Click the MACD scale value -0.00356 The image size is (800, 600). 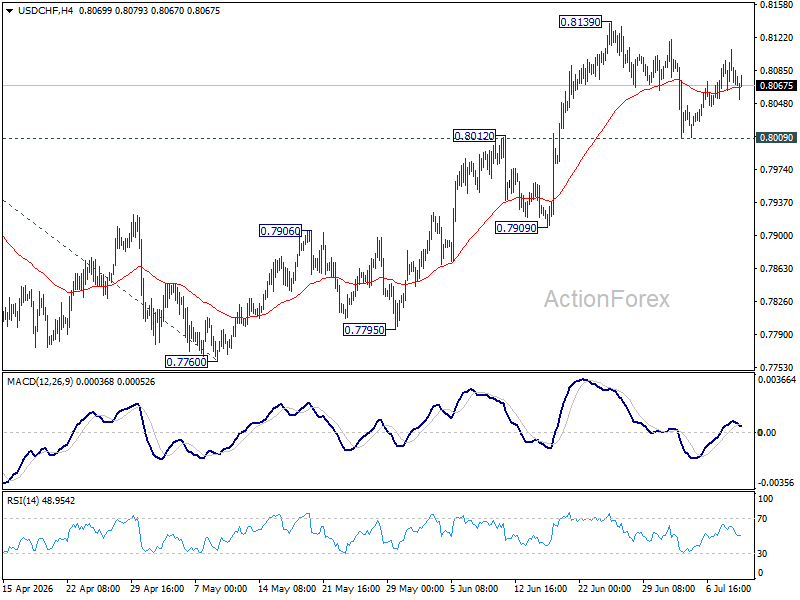point(776,482)
